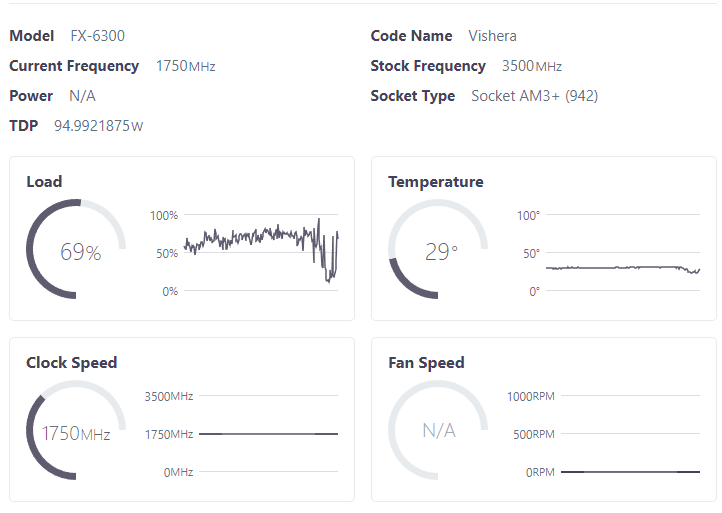Click the Clock Speed gauge reading 1750MHz

point(77,433)
